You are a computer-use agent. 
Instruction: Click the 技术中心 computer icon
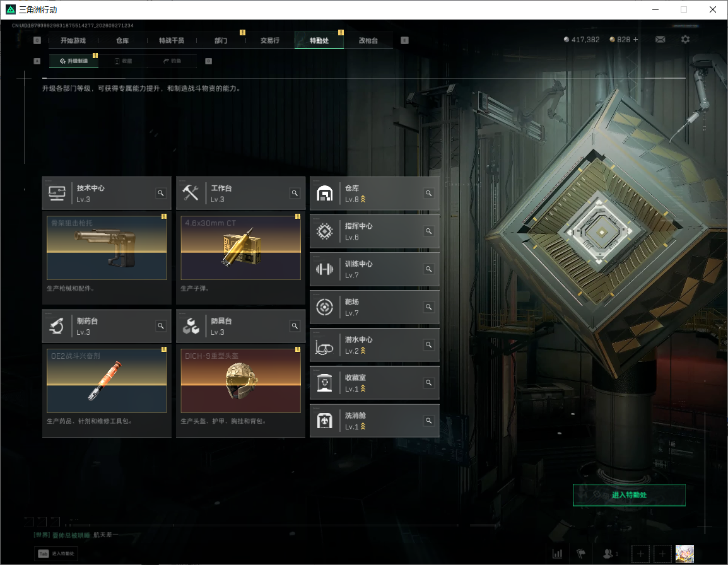point(57,193)
